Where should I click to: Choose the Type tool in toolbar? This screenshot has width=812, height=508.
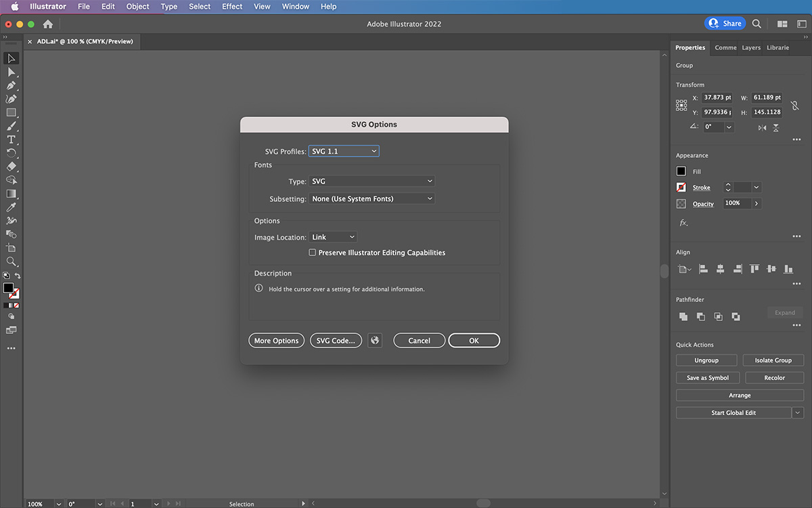(x=11, y=140)
